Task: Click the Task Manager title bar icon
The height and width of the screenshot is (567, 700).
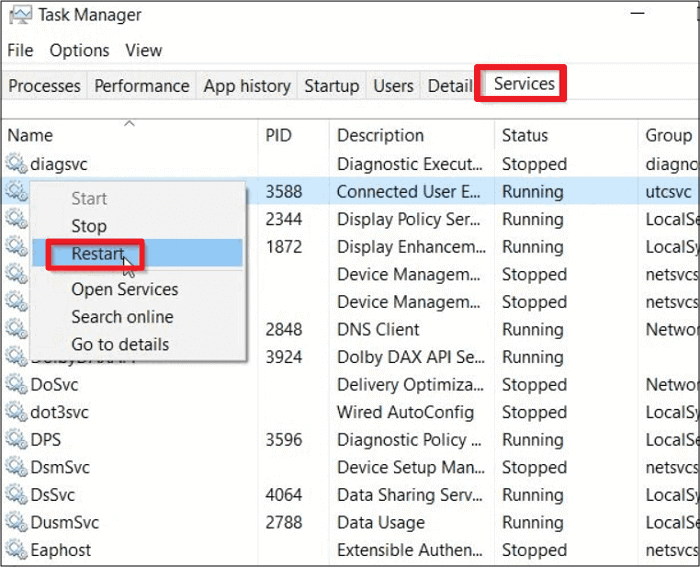Action: pyautogui.click(x=20, y=15)
